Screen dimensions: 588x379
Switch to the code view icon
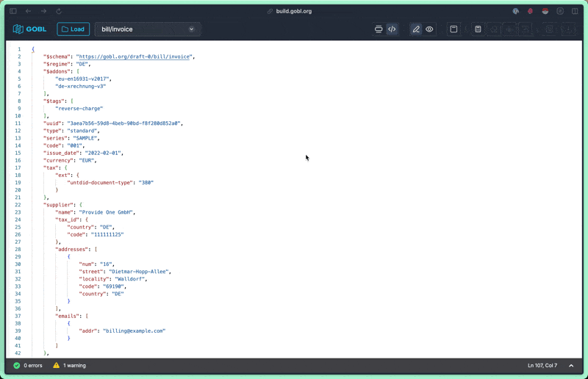(392, 29)
